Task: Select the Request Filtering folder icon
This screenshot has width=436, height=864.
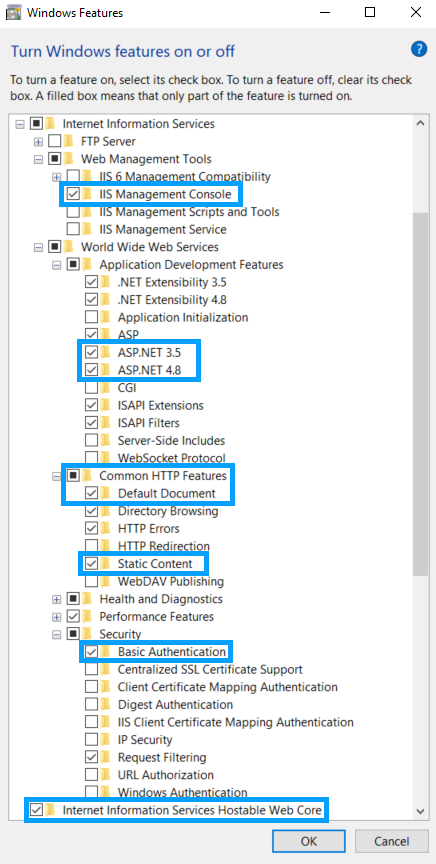Action: (x=105, y=758)
